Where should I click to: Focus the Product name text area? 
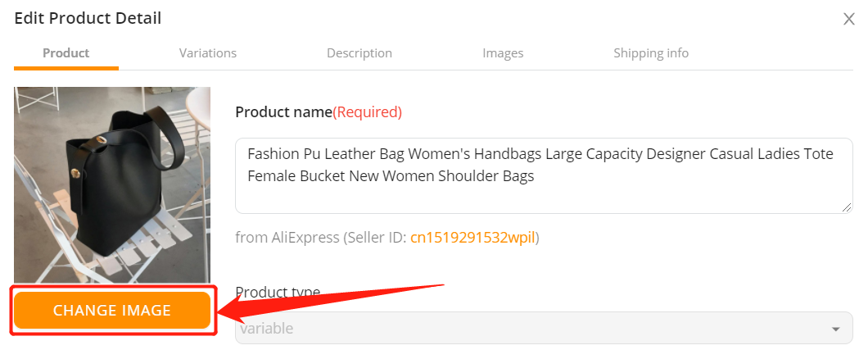(x=544, y=175)
